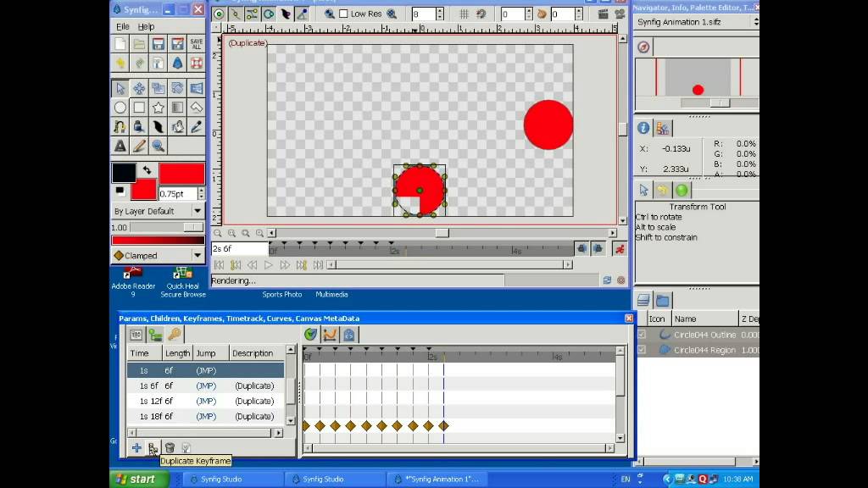This screenshot has width=868, height=488.
Task: Select the Gradient tool
Action: point(177,108)
